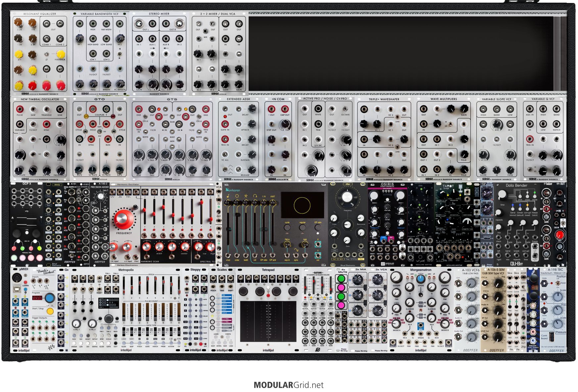Click the red button on Tetrapad

point(268,295)
